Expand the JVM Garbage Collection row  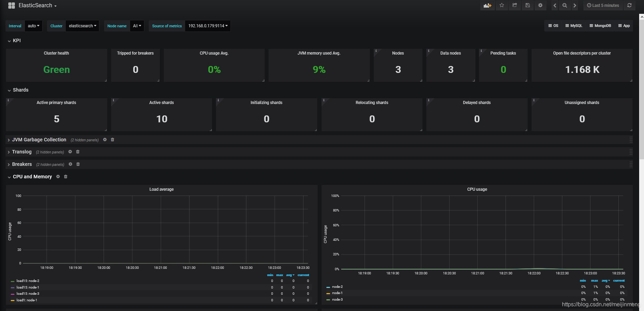37,140
